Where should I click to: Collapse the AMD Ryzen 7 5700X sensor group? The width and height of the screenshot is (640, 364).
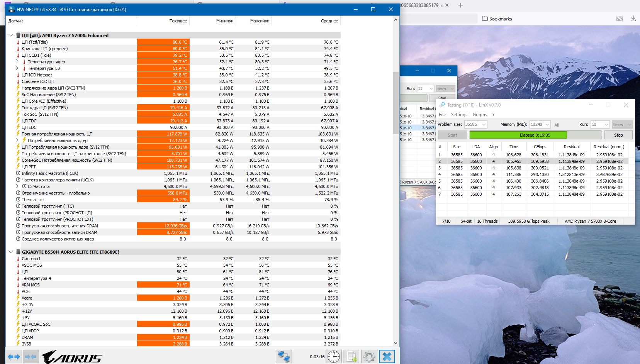pos(11,35)
